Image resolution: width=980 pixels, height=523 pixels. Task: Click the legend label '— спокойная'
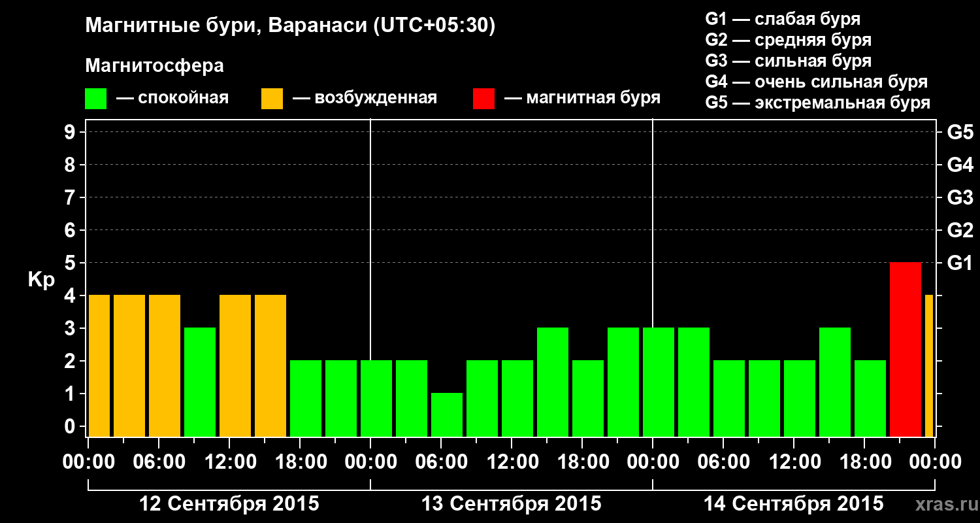coord(172,99)
